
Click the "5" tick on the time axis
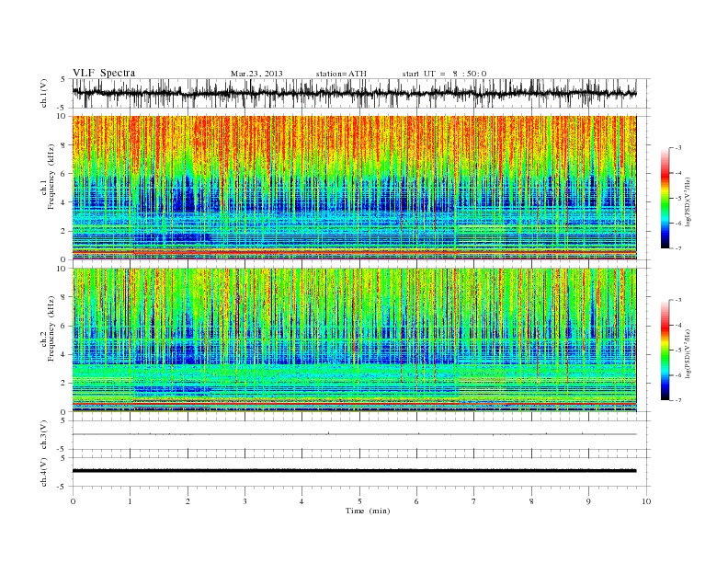point(359,501)
